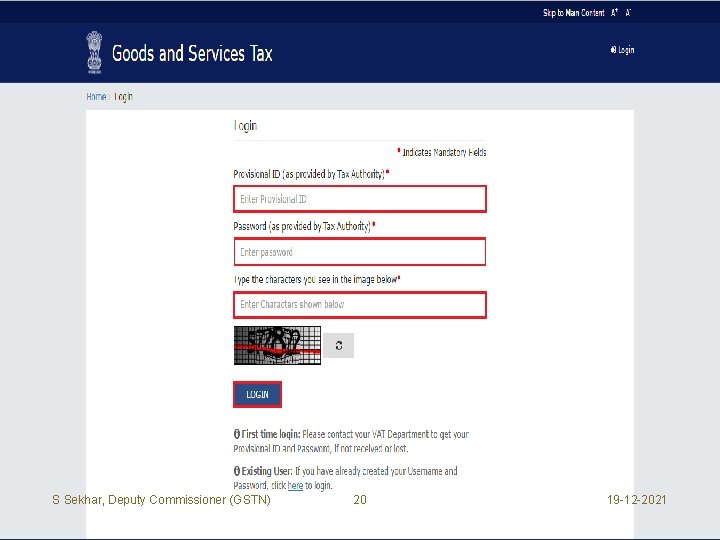Click Skip to Main Content link
Viewport: 720px width, 540px height.
point(574,13)
